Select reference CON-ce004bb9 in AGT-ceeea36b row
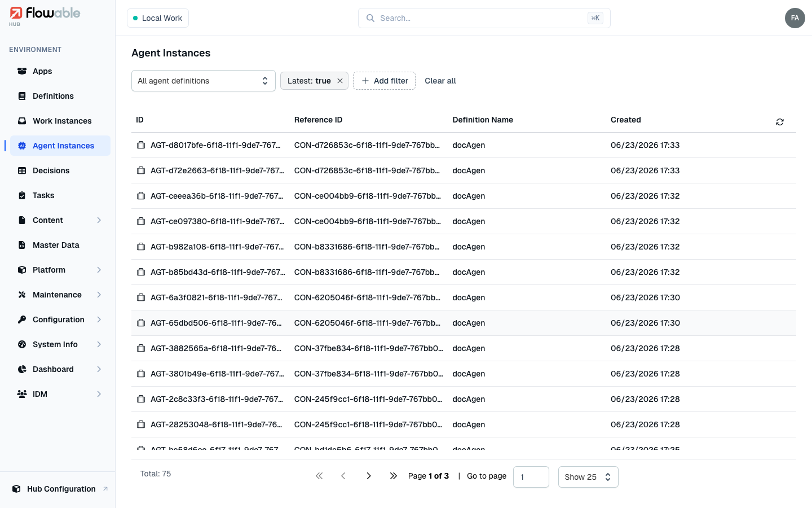The width and height of the screenshot is (812, 508). [x=368, y=196]
